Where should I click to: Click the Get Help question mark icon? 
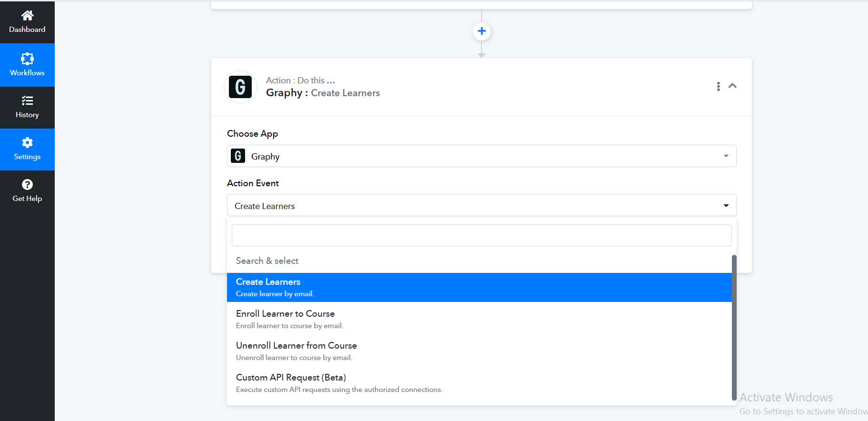click(27, 184)
